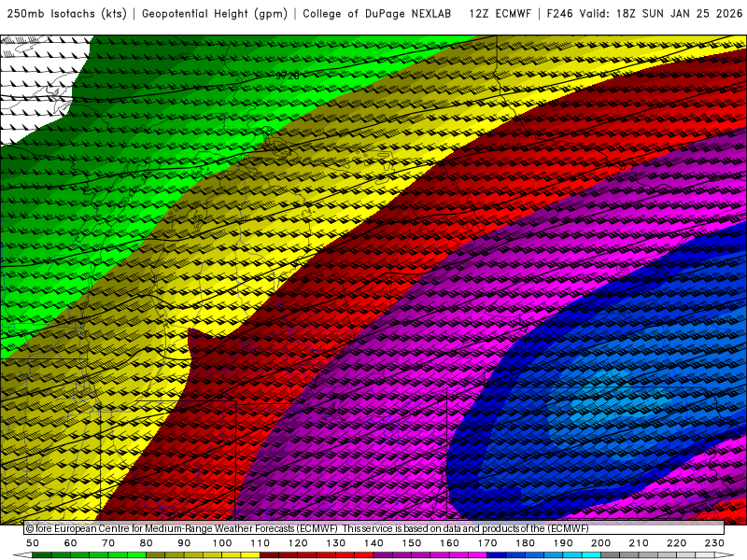
Task: Click the 9720 height contour label
Action: pyautogui.click(x=288, y=76)
